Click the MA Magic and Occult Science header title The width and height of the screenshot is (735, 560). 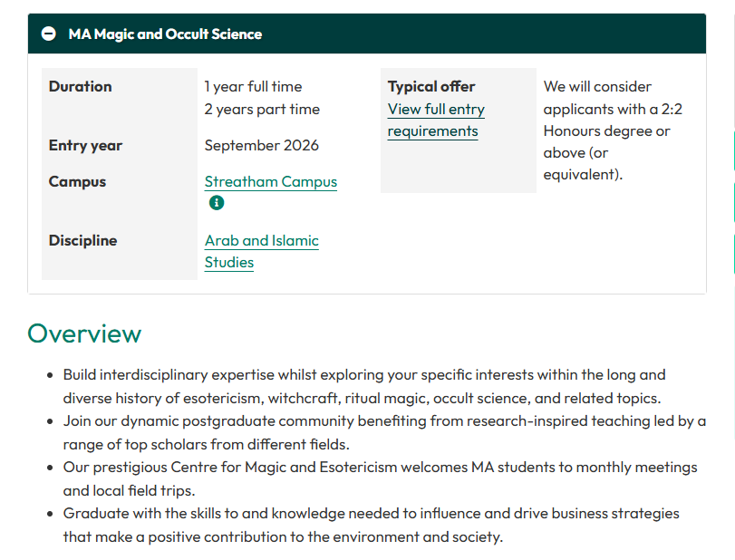pos(165,34)
